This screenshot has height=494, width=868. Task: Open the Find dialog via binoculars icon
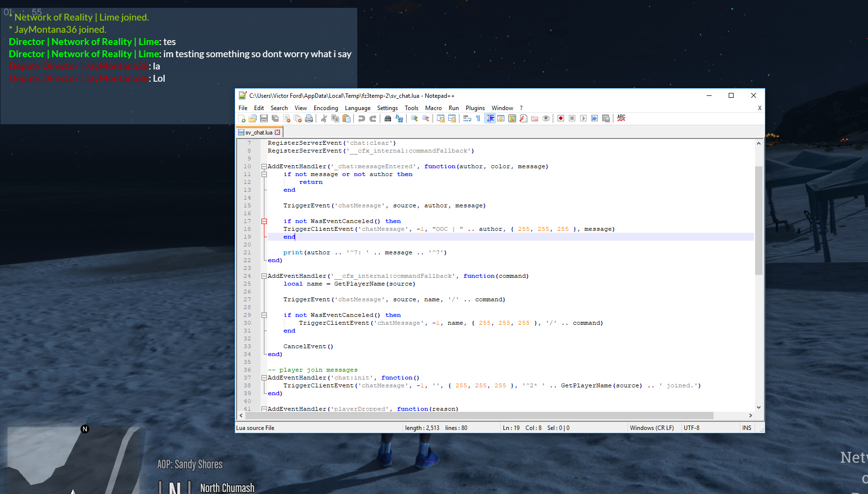coord(389,118)
